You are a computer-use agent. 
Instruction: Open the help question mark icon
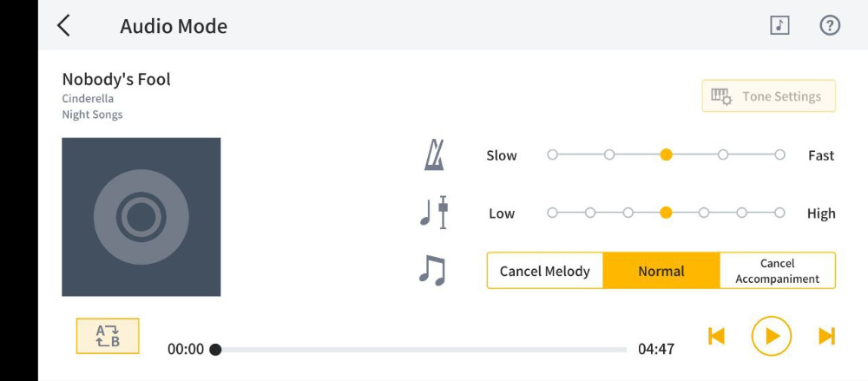point(829,25)
